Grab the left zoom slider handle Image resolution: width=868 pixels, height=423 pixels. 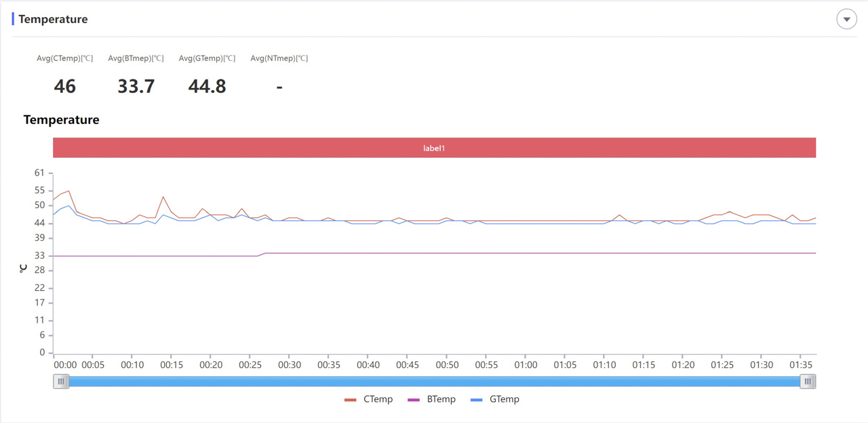(61, 382)
